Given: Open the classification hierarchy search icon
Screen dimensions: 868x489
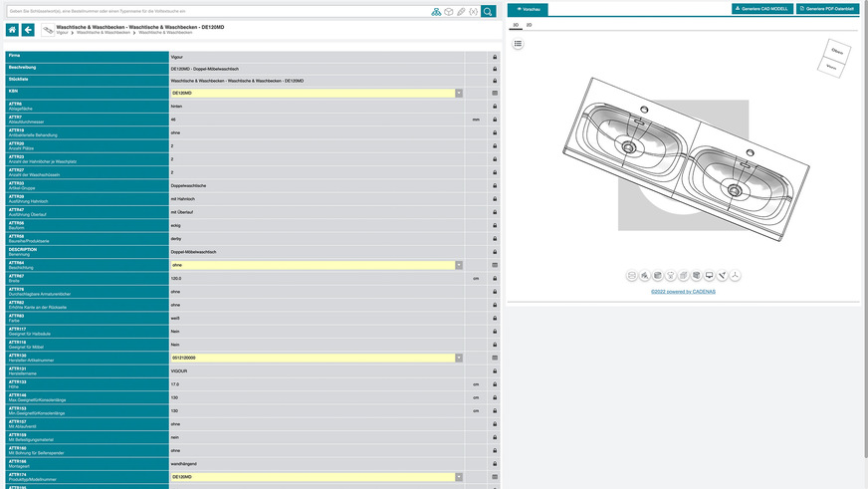Looking at the screenshot, I should (x=436, y=11).
